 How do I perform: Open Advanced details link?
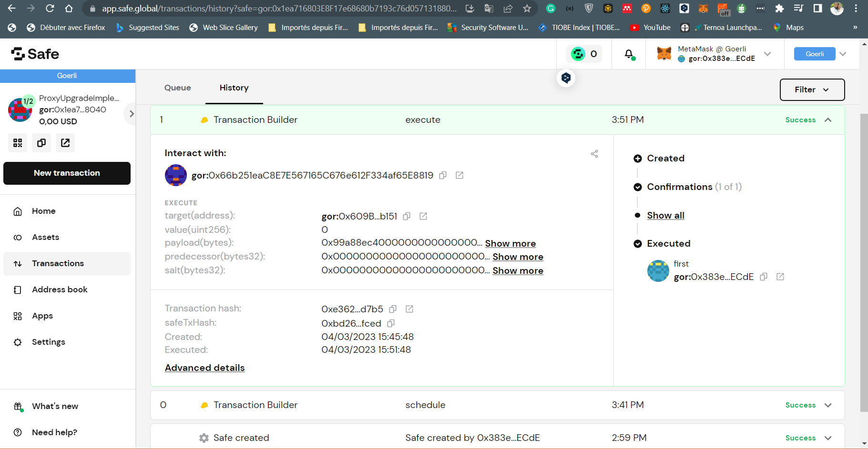[x=205, y=368]
